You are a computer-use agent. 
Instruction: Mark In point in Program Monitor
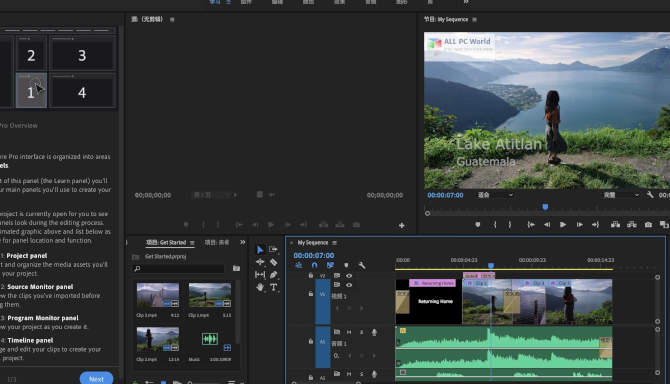[x=495, y=224]
